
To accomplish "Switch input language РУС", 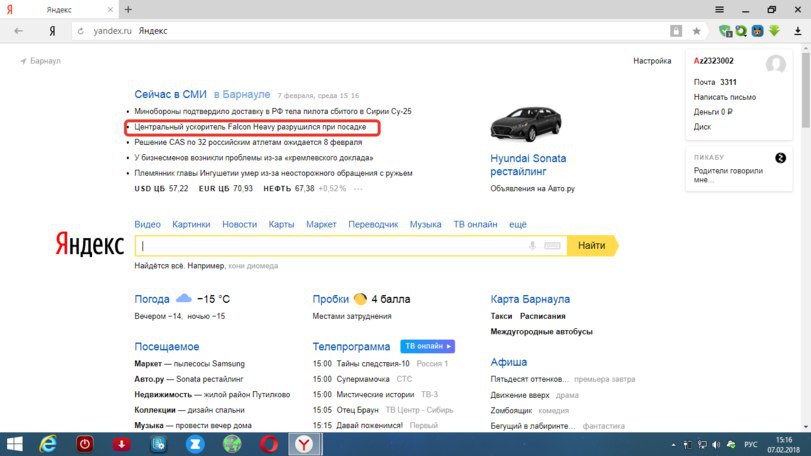I will 750,445.
